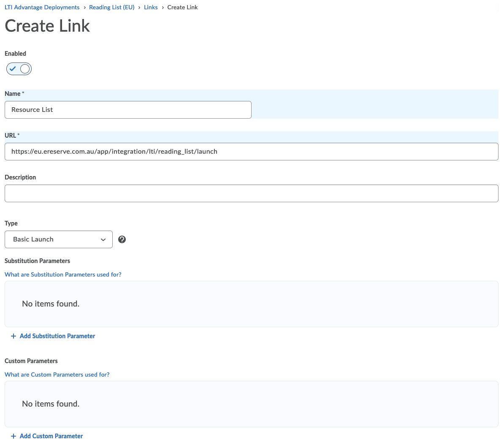Open the Type dropdown showing Basic Launch

pos(58,239)
